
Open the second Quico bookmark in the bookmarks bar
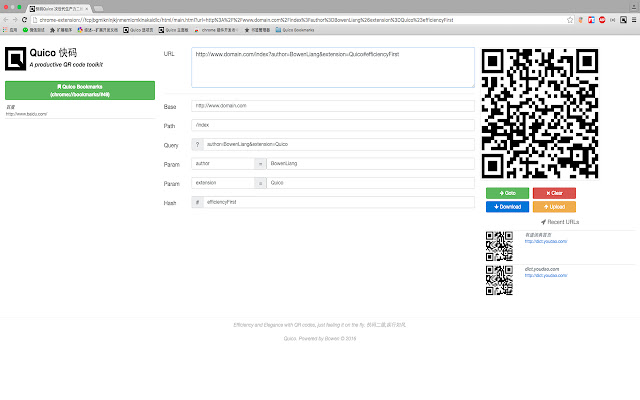tap(173, 30)
